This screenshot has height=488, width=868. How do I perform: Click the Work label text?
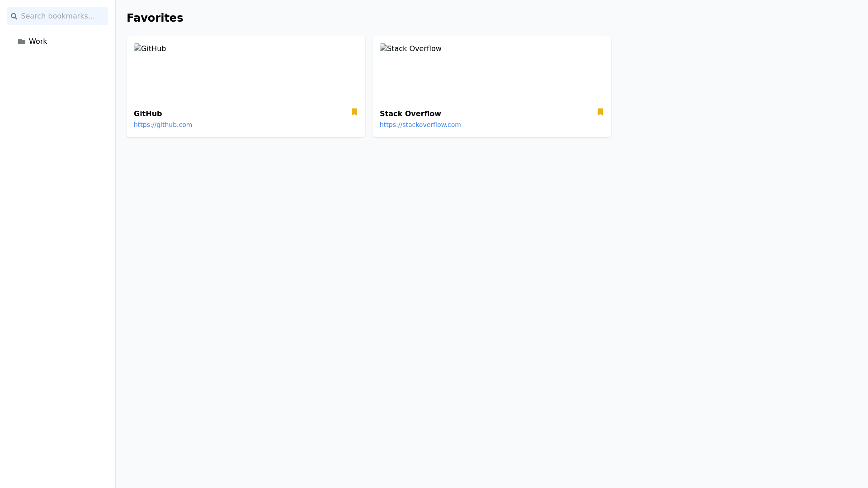click(38, 42)
